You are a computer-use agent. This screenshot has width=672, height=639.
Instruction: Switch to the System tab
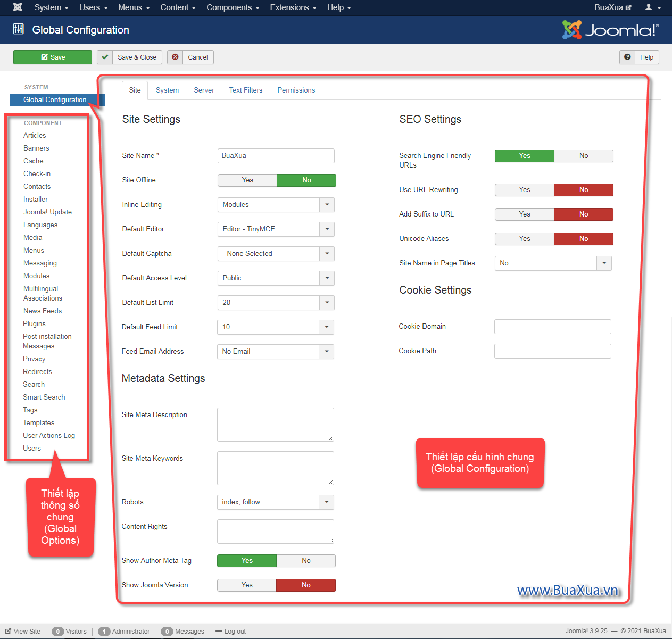[167, 90]
